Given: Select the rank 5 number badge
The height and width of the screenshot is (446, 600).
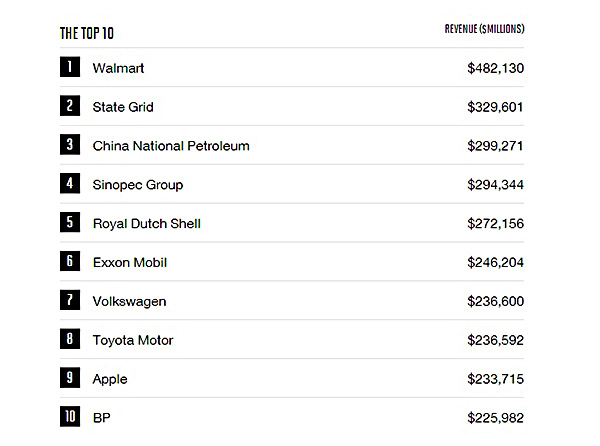Looking at the screenshot, I should coord(69,223).
